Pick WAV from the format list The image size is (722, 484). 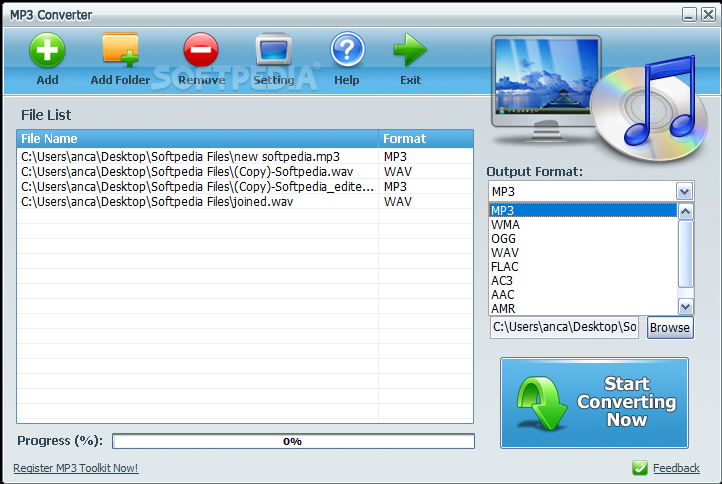point(582,253)
